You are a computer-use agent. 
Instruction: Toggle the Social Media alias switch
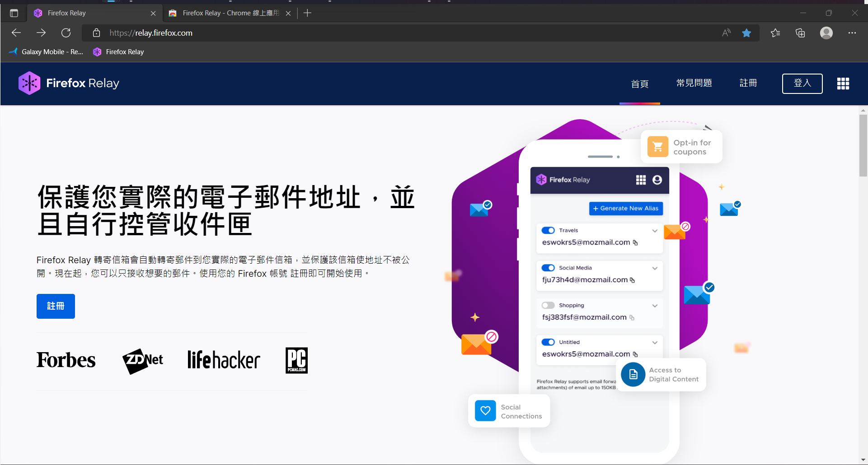pyautogui.click(x=548, y=268)
